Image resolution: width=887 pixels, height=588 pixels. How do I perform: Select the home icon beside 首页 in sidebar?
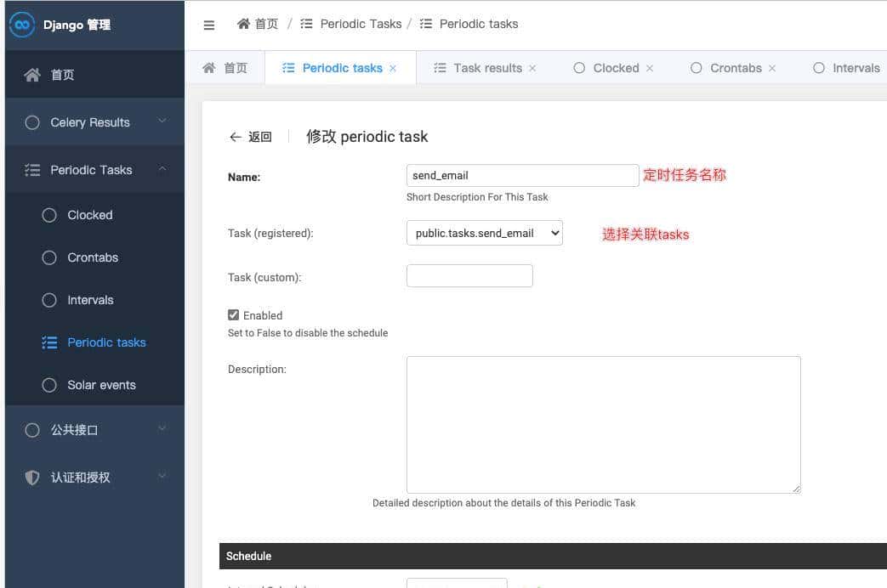(32, 74)
